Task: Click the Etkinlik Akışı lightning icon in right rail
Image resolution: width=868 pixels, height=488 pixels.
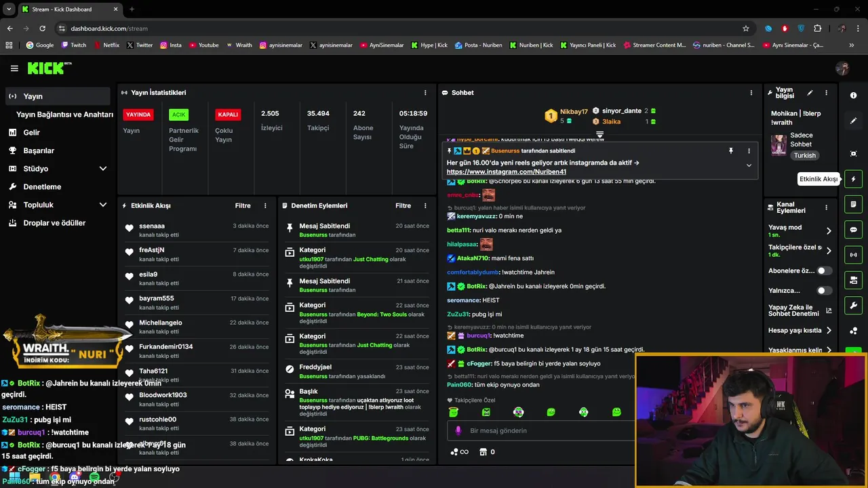Action: pos(853,179)
